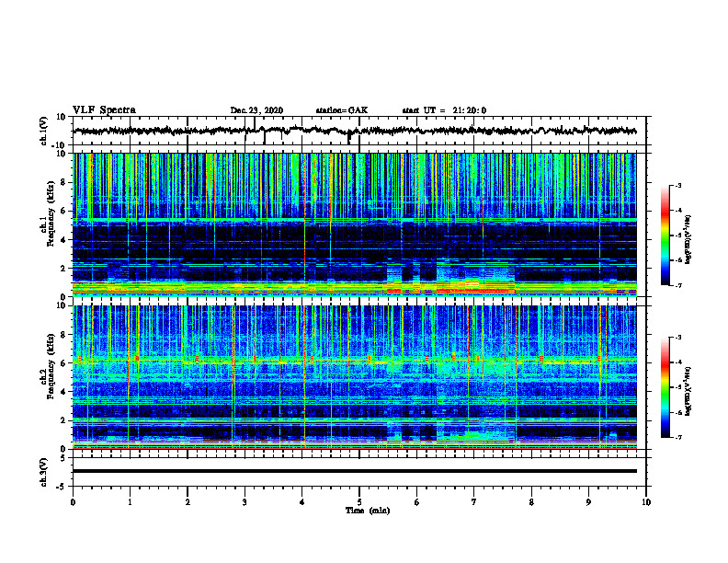Click the flat ch.3 voltage trace
The height and width of the screenshot is (563, 728).
tap(354, 471)
